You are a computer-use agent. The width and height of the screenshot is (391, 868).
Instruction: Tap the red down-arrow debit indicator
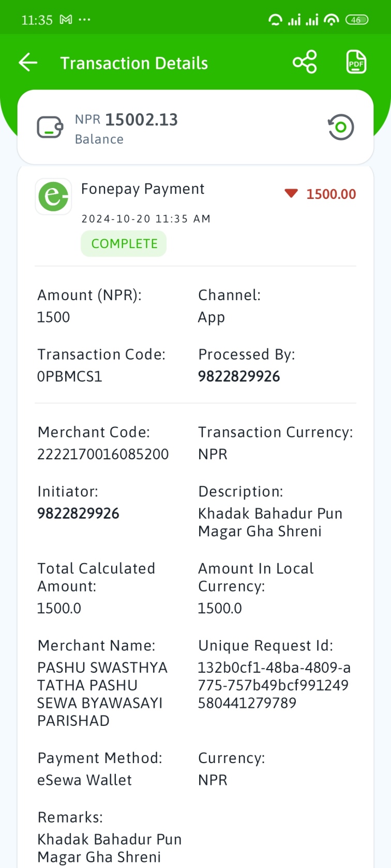click(x=291, y=194)
